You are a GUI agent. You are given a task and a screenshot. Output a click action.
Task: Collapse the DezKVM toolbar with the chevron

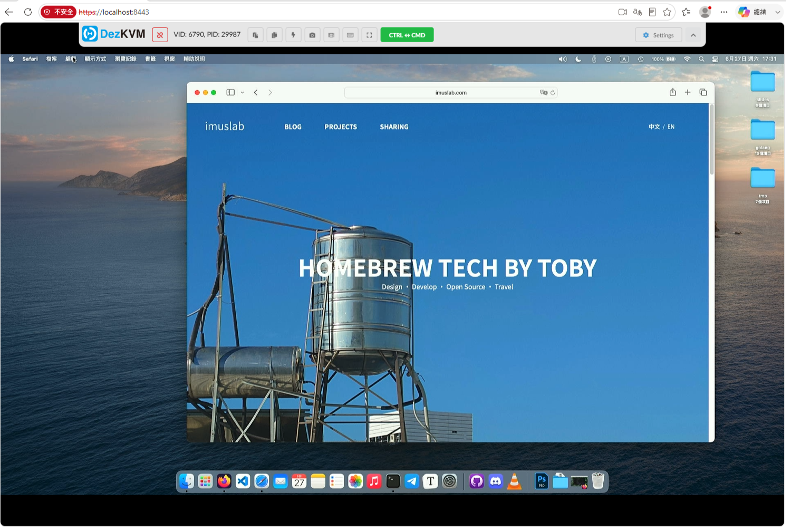coord(693,35)
